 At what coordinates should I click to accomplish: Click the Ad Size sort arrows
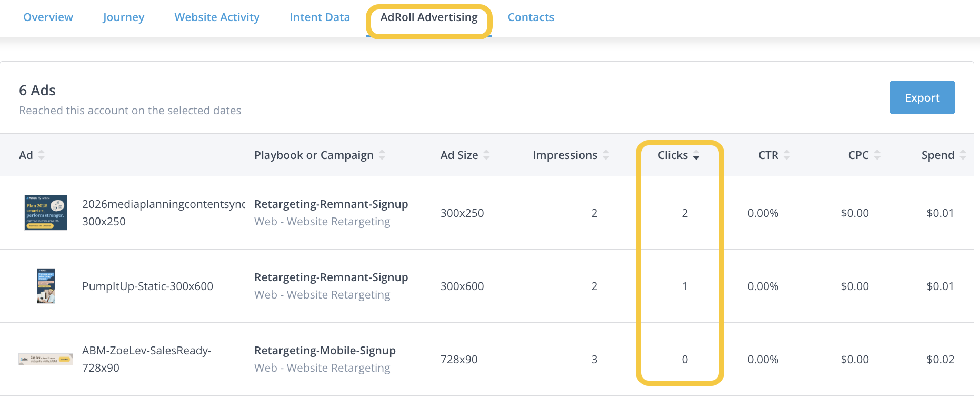click(486, 155)
